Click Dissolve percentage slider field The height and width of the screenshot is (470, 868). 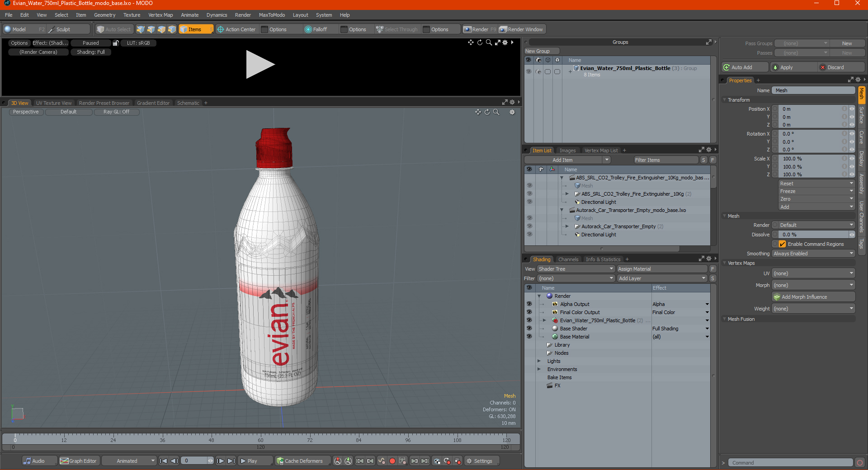coord(813,235)
